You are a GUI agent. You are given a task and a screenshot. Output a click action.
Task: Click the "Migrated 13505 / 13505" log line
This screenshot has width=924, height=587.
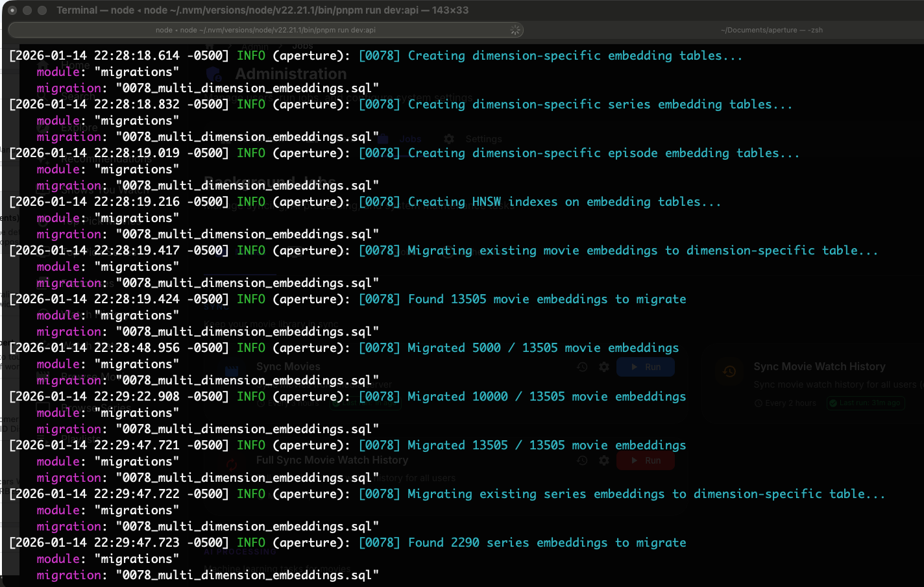[546, 445]
